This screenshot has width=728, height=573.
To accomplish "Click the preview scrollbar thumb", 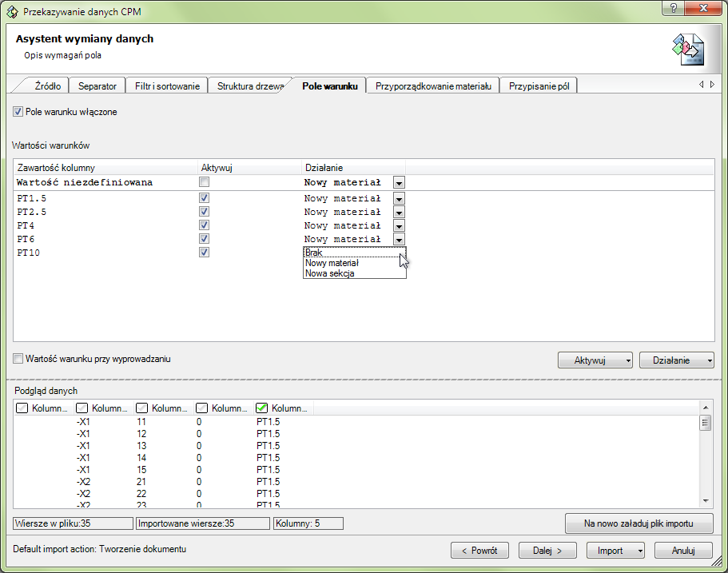I will 706,423.
